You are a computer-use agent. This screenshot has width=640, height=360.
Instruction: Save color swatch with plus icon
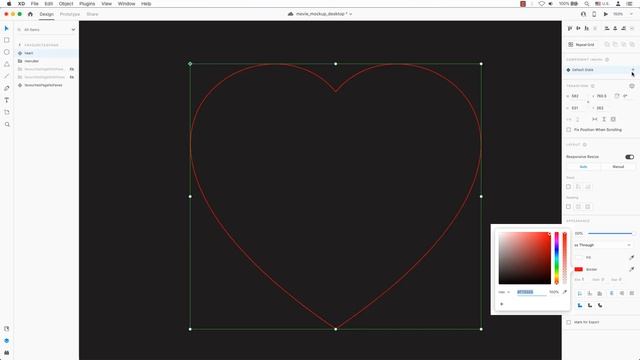[502, 304]
